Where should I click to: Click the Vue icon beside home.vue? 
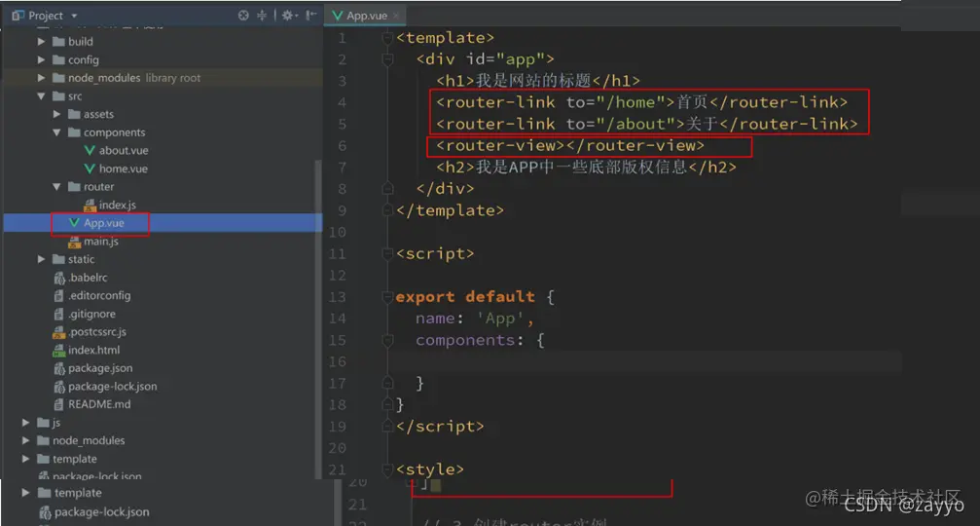pos(90,169)
